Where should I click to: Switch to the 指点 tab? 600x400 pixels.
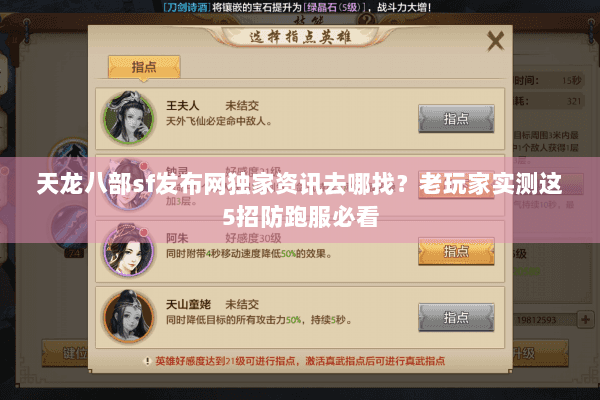pos(144,67)
